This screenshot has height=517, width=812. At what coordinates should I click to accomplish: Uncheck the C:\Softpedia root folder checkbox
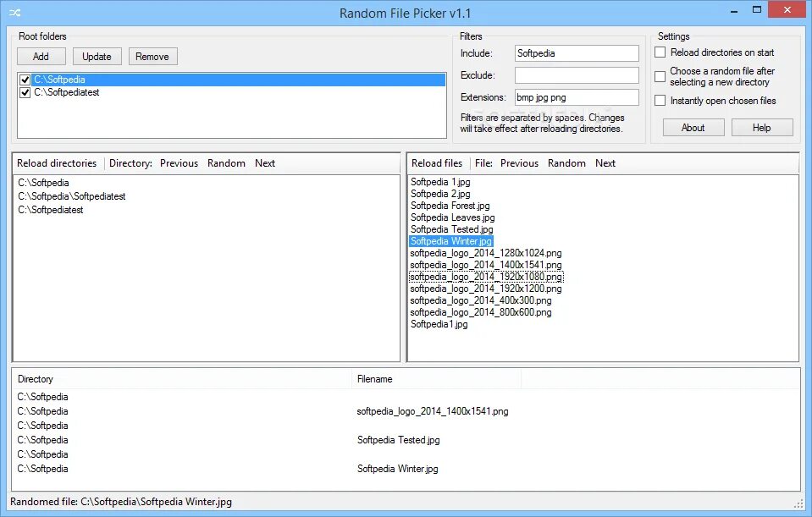tap(25, 80)
